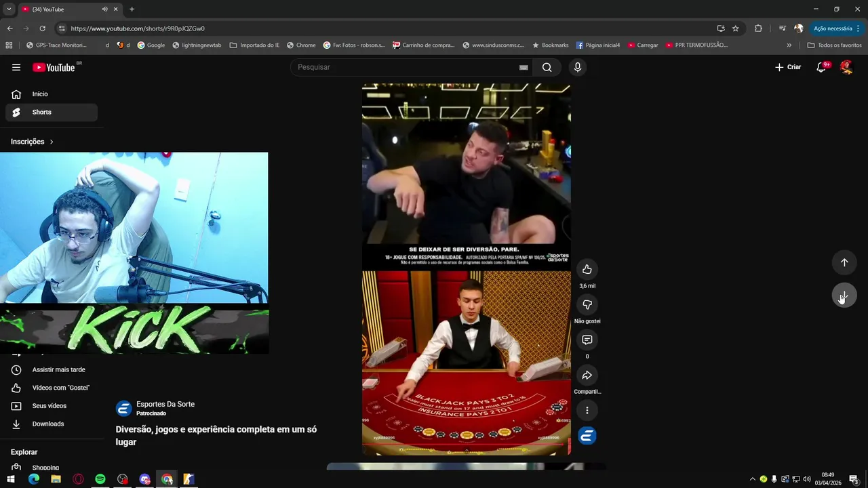Open YouTube notifications bell

[x=821, y=67]
